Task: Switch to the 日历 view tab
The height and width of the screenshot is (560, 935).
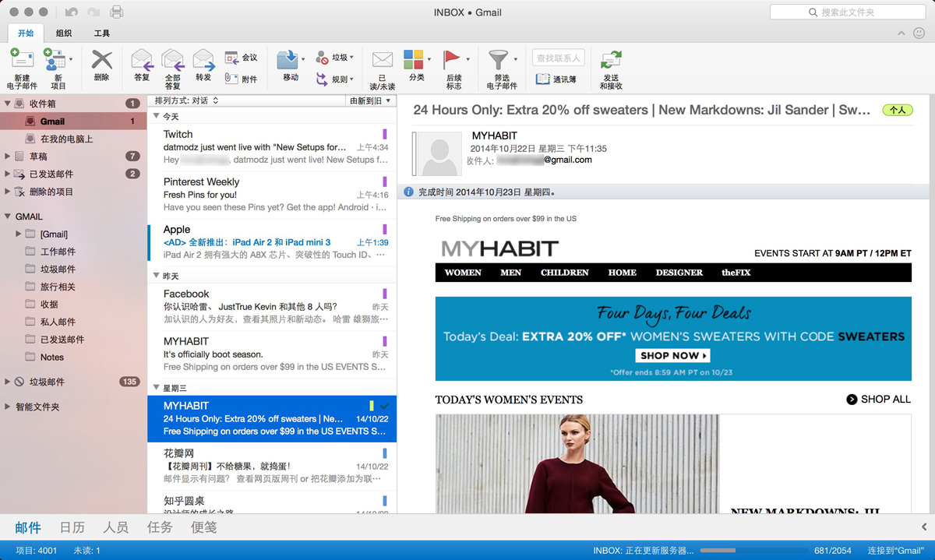Action: (72, 527)
